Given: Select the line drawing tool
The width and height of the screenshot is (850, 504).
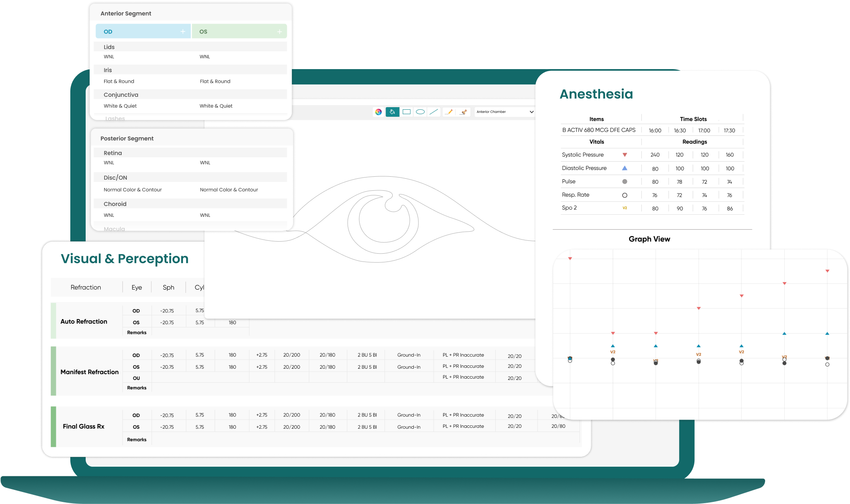Looking at the screenshot, I should click(x=434, y=112).
